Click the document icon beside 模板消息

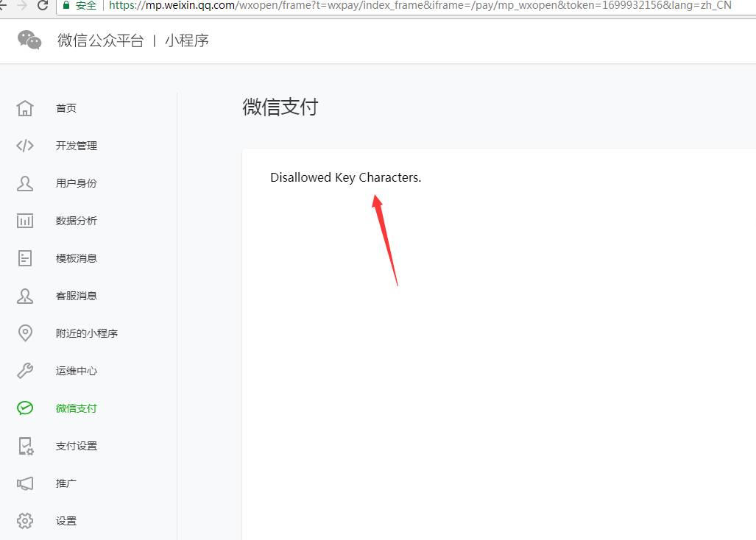tap(25, 258)
